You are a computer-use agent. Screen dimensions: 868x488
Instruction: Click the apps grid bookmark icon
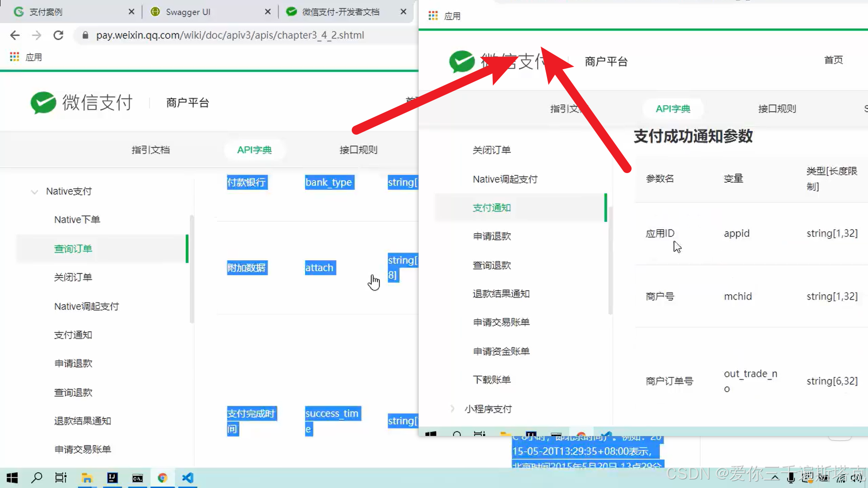[14, 57]
